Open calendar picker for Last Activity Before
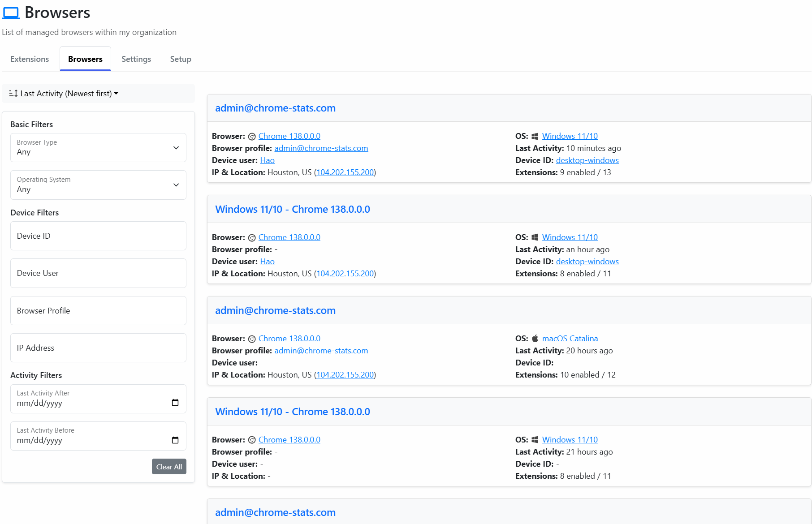 (x=175, y=440)
